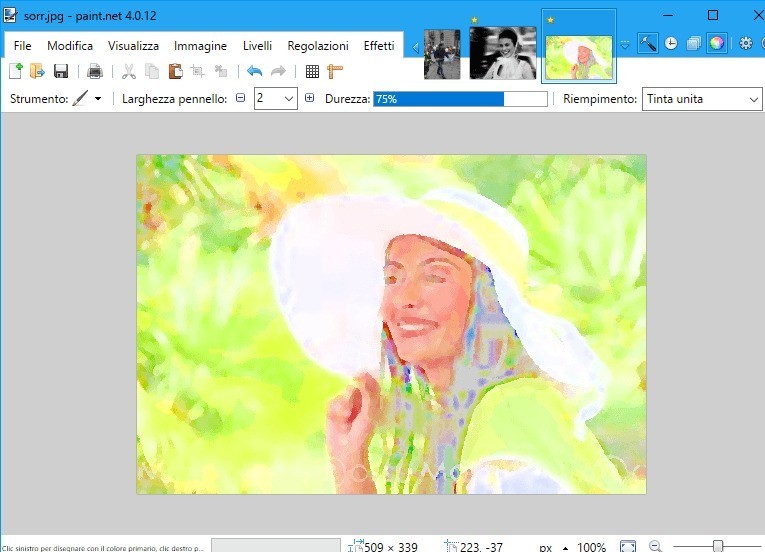765x552 pixels.
Task: Open the Regolazioni menu
Action: (x=318, y=46)
